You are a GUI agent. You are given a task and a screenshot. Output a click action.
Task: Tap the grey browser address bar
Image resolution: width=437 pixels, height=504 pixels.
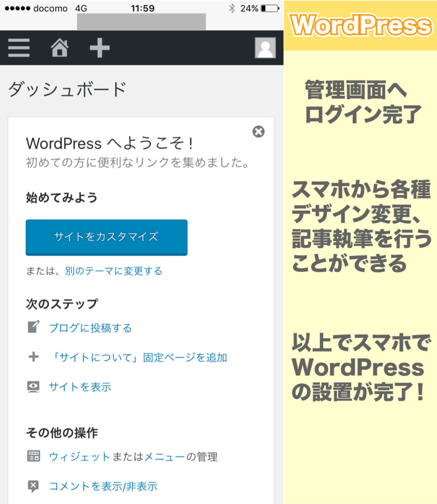pyautogui.click(x=141, y=22)
